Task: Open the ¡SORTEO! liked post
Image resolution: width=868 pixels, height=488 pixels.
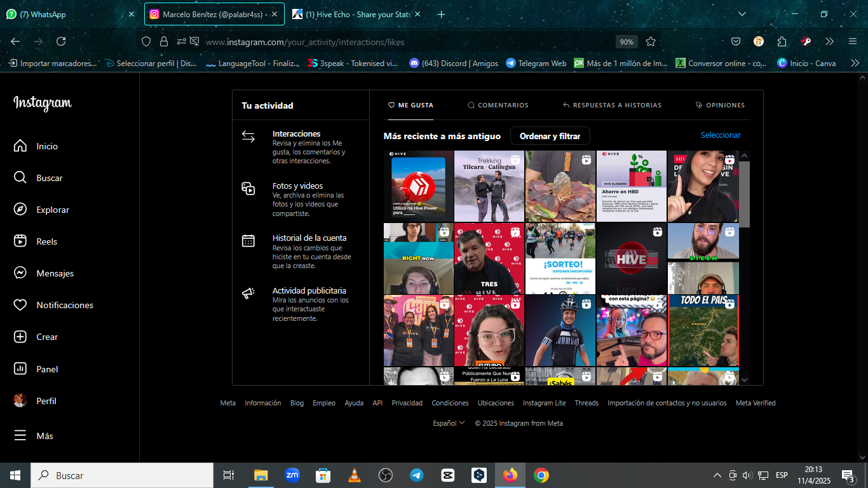Action: [x=560, y=259]
